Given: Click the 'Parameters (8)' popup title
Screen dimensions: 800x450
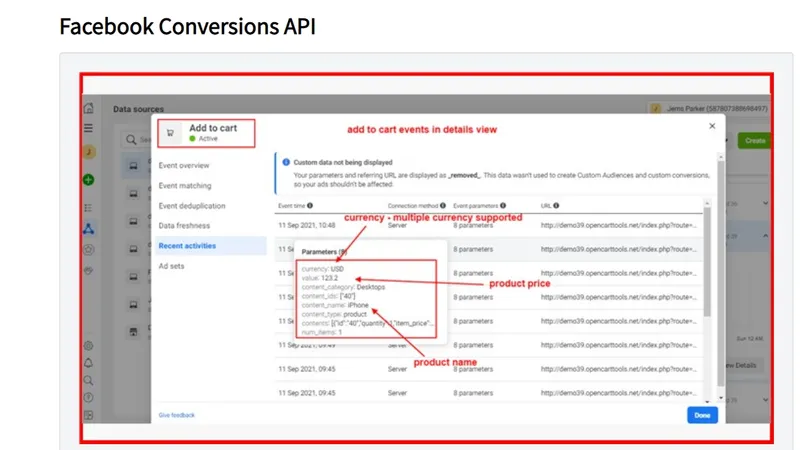Looking at the screenshot, I should coord(324,252).
